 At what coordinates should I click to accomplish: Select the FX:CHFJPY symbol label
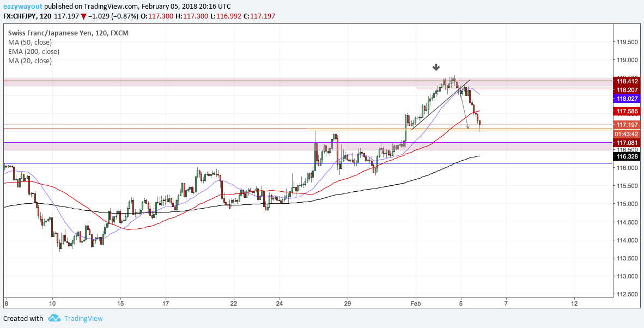pos(21,16)
